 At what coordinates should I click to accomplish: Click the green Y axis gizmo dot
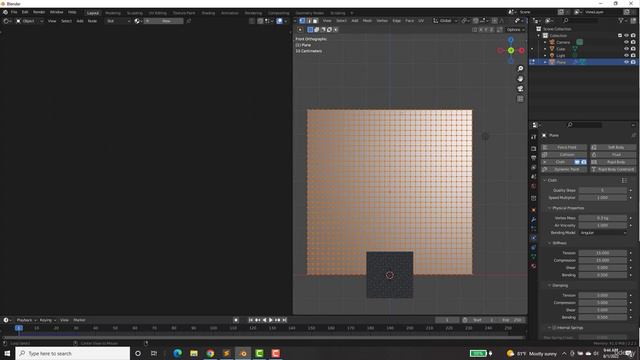511,50
